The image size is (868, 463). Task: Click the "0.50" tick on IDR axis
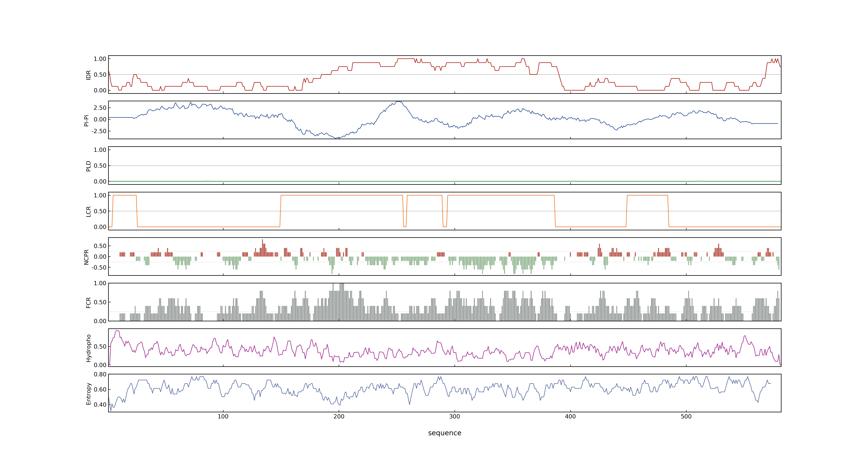[100, 75]
